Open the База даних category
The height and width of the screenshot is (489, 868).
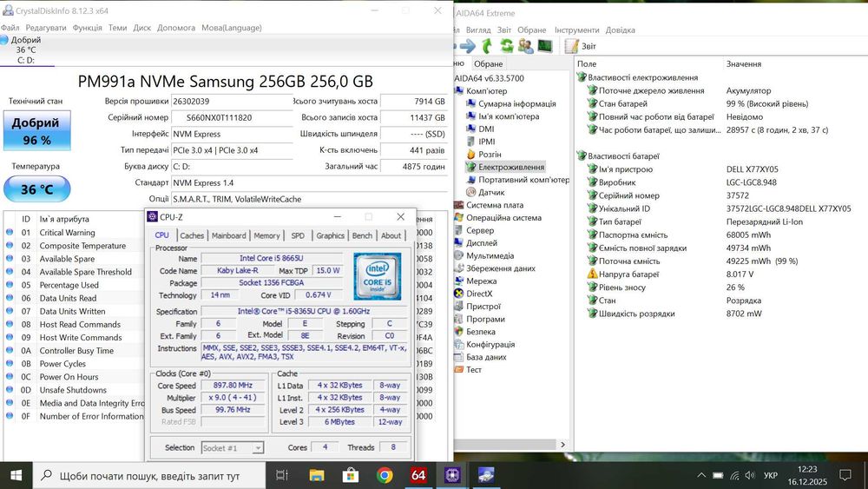click(480, 357)
